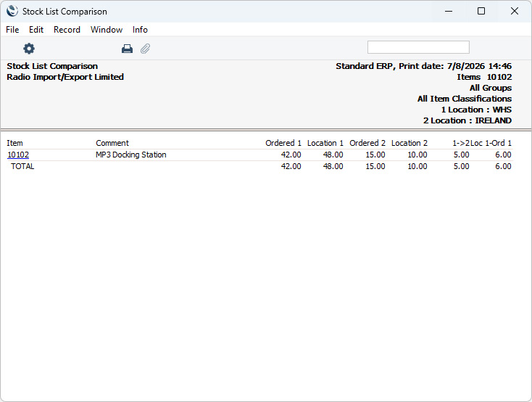The image size is (532, 402).
Task: Click the printer icon
Action: [127, 49]
